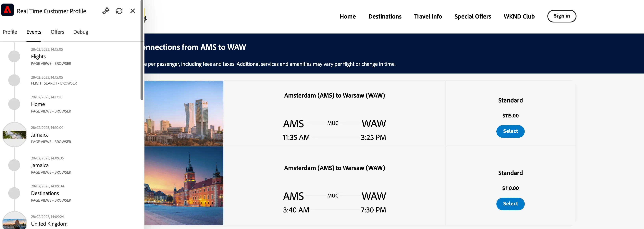
Task: Refresh the Real Time Customer Profile panel
Action: coord(119,11)
